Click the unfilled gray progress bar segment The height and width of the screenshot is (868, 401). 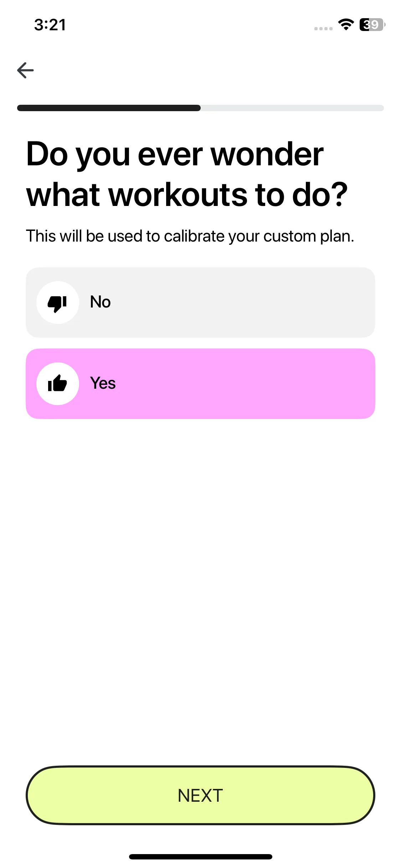[292, 108]
